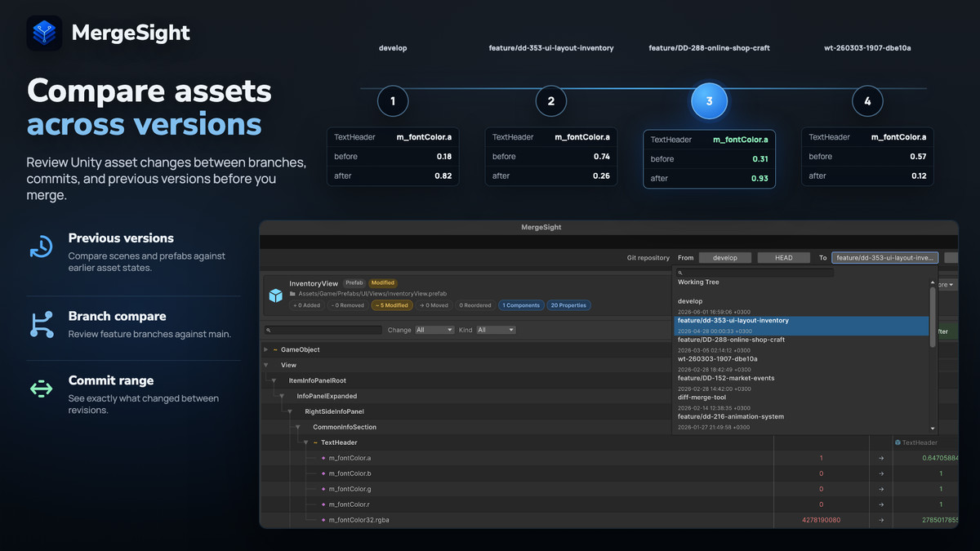Click the Commit range arrows icon
The image size is (980, 551).
click(41, 389)
